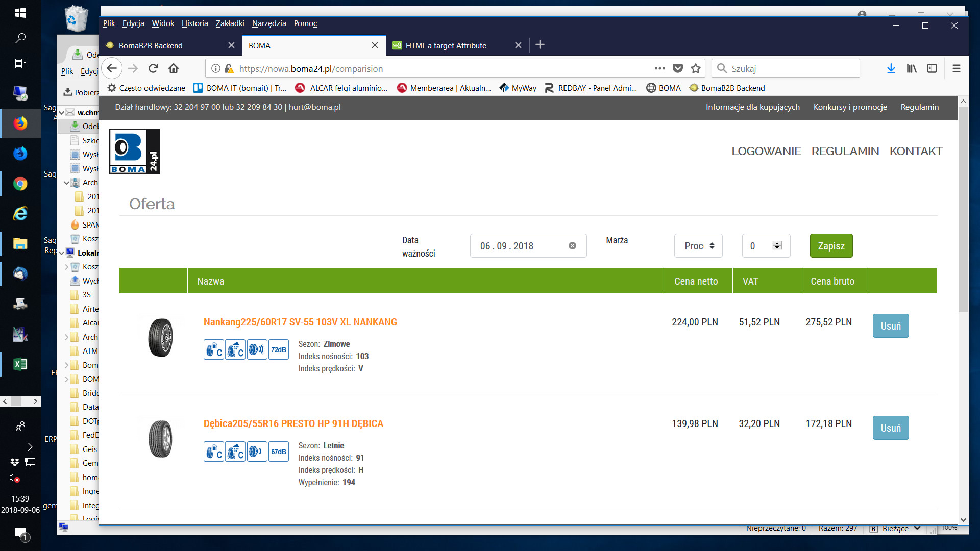980x551 pixels.
Task: Open the Zakładki menu
Action: pyautogui.click(x=230, y=23)
